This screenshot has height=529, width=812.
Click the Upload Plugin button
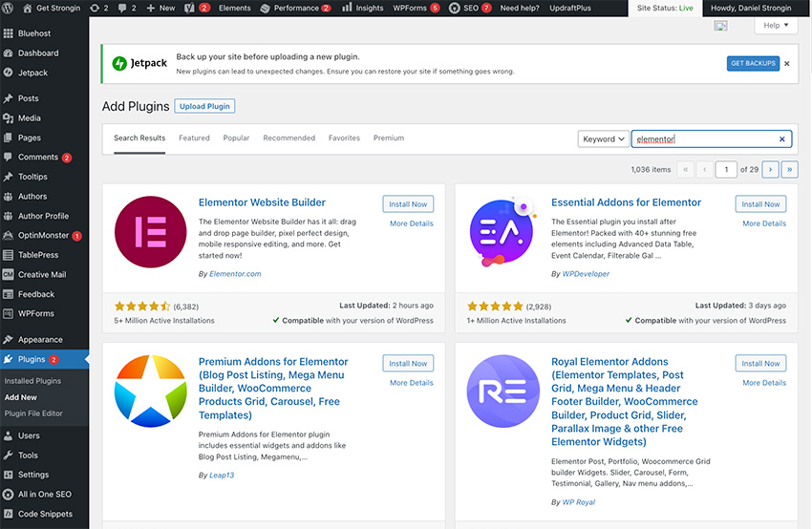coord(205,106)
